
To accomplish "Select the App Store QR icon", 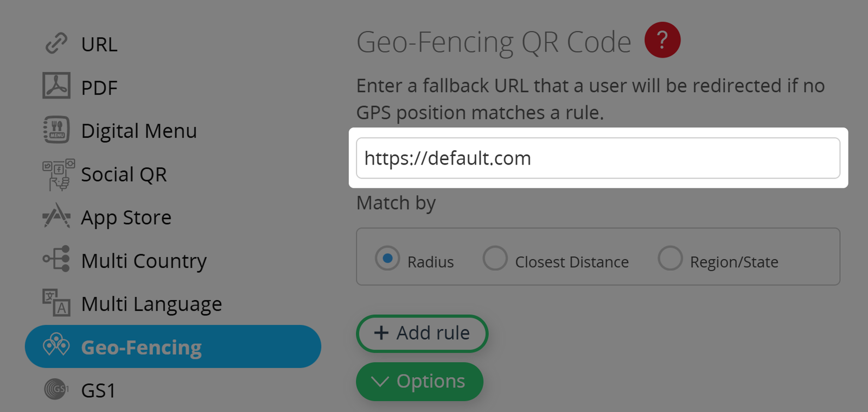I will point(56,217).
